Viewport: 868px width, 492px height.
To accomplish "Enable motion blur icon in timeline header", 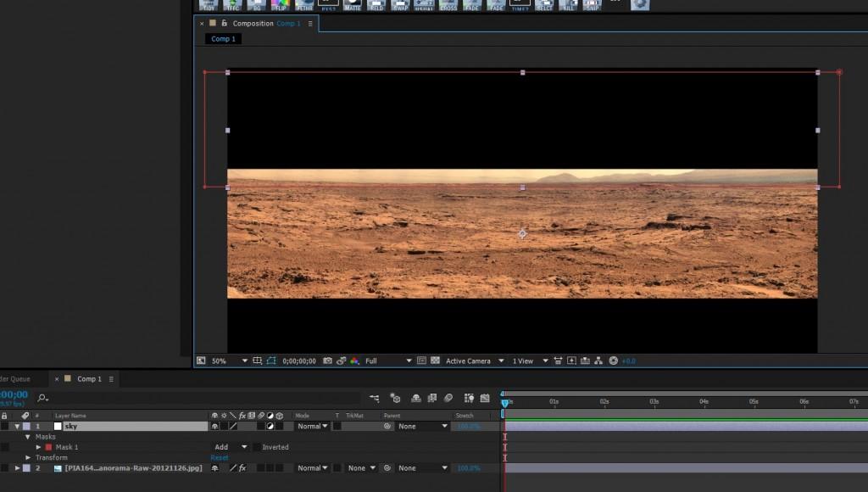I will coord(448,398).
